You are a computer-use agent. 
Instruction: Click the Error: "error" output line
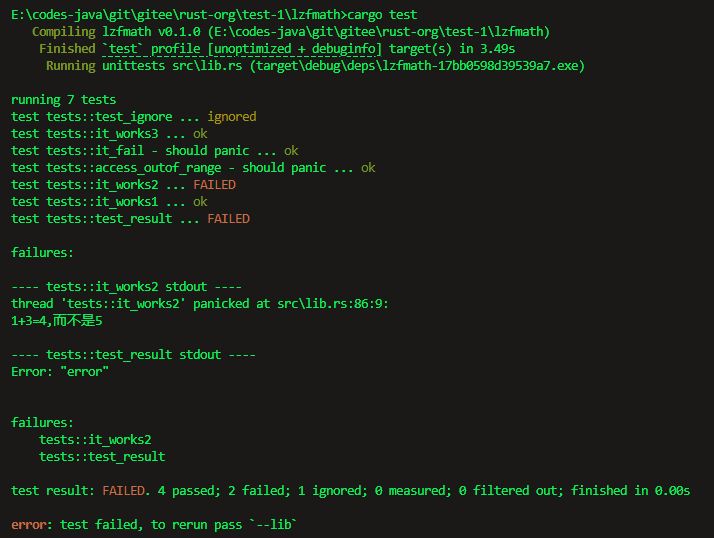60,372
